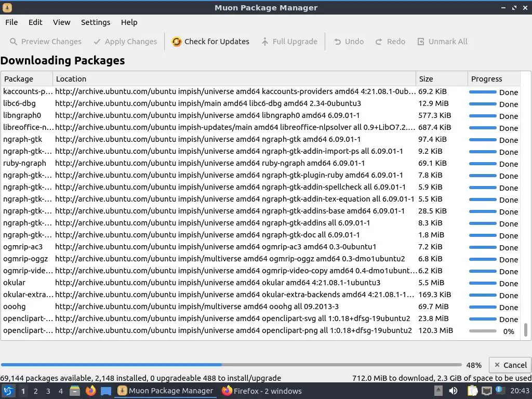Click the 577.3 KiB size cell
This screenshot has width=532, height=399.
[435, 115]
